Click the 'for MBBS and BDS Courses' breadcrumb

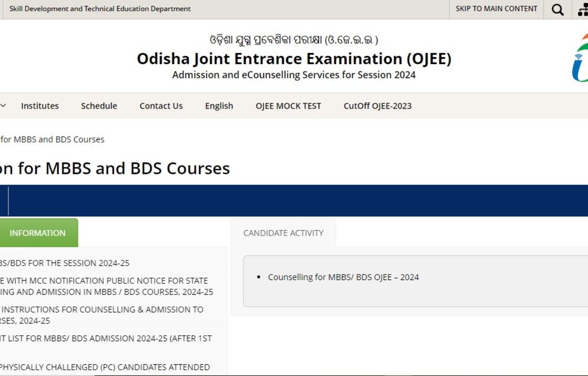52,140
